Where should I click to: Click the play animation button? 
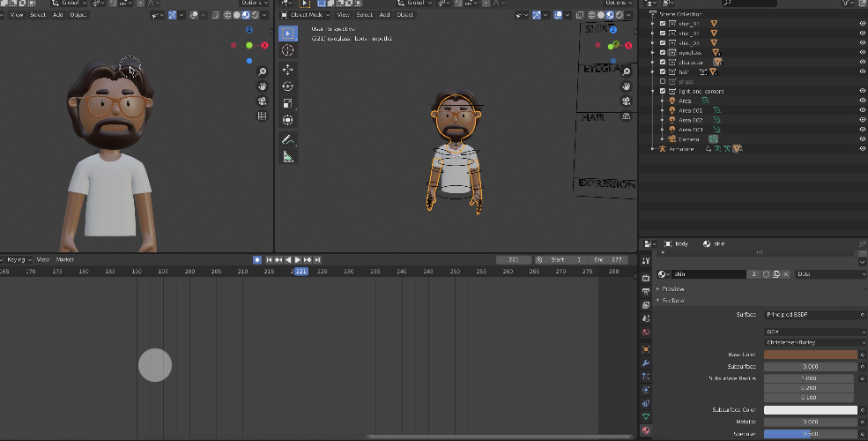click(298, 260)
